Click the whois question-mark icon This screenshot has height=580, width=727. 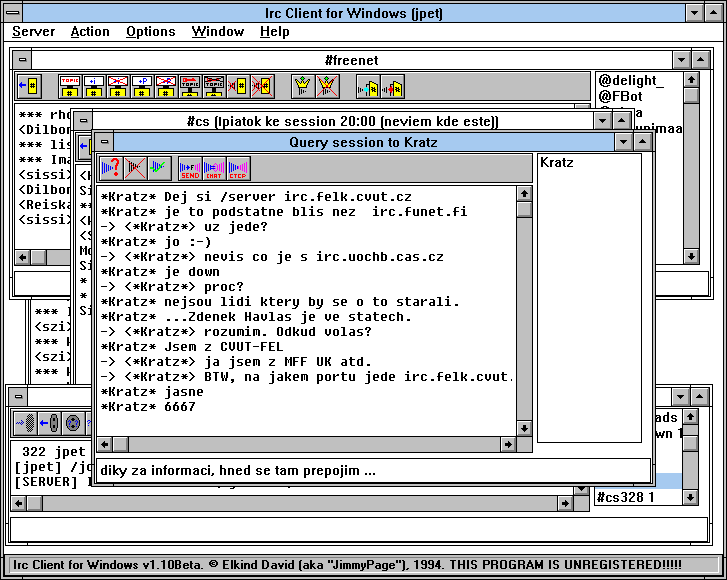point(110,168)
